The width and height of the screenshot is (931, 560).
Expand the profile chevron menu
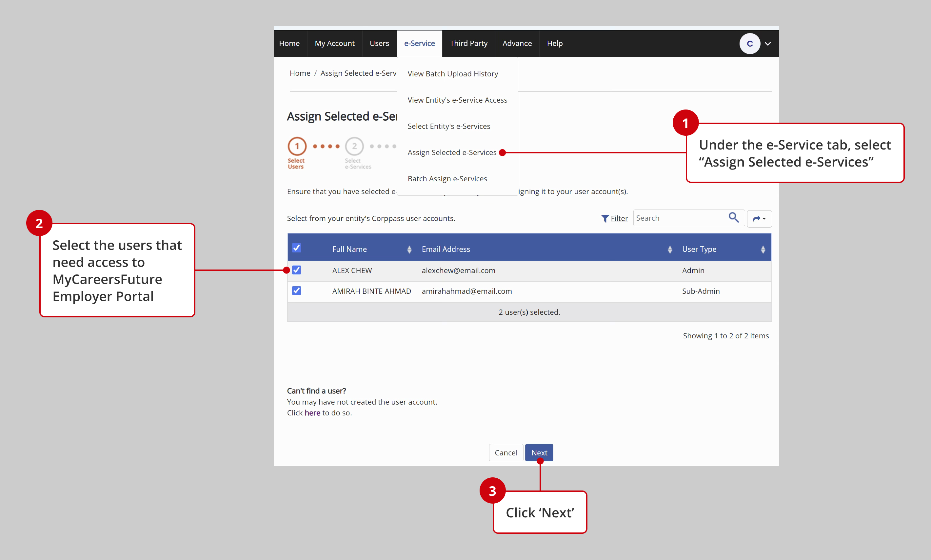coord(768,44)
